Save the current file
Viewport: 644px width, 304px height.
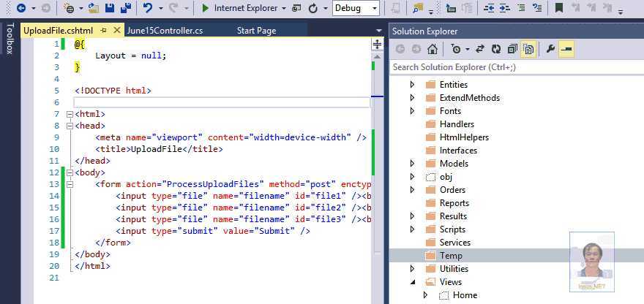pos(110,8)
